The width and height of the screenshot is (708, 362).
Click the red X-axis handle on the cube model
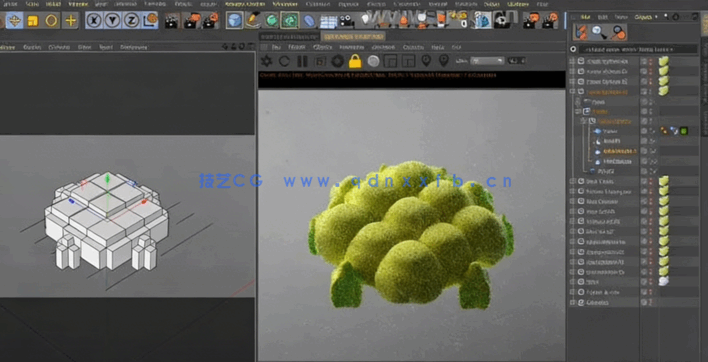click(x=144, y=202)
